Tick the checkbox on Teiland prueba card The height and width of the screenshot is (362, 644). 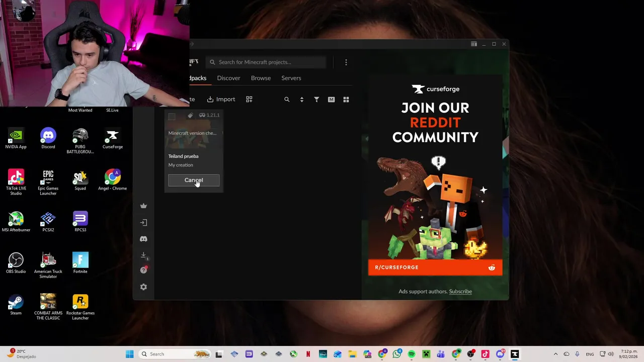(172, 117)
